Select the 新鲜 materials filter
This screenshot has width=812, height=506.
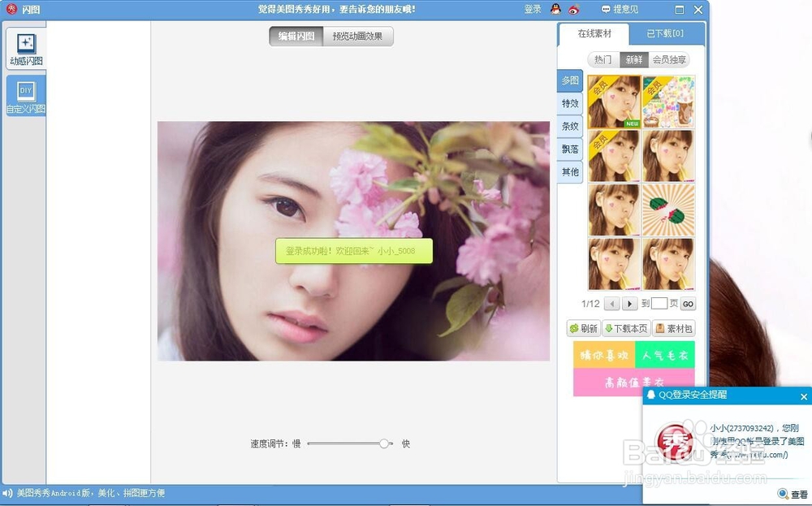click(634, 59)
